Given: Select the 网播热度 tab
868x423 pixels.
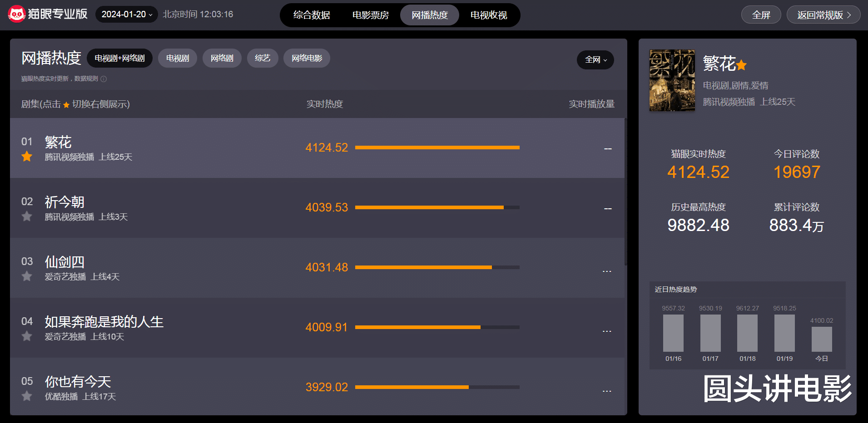Looking at the screenshot, I should pos(430,15).
